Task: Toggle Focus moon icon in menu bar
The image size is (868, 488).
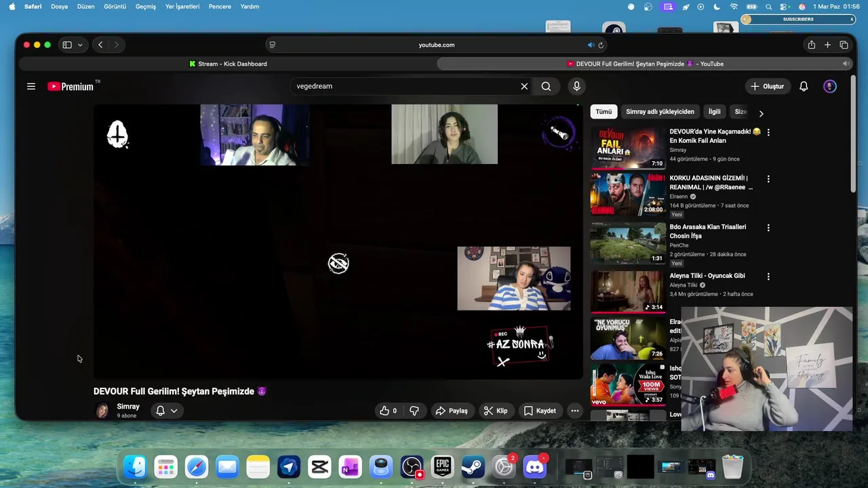Action: tap(717, 6)
